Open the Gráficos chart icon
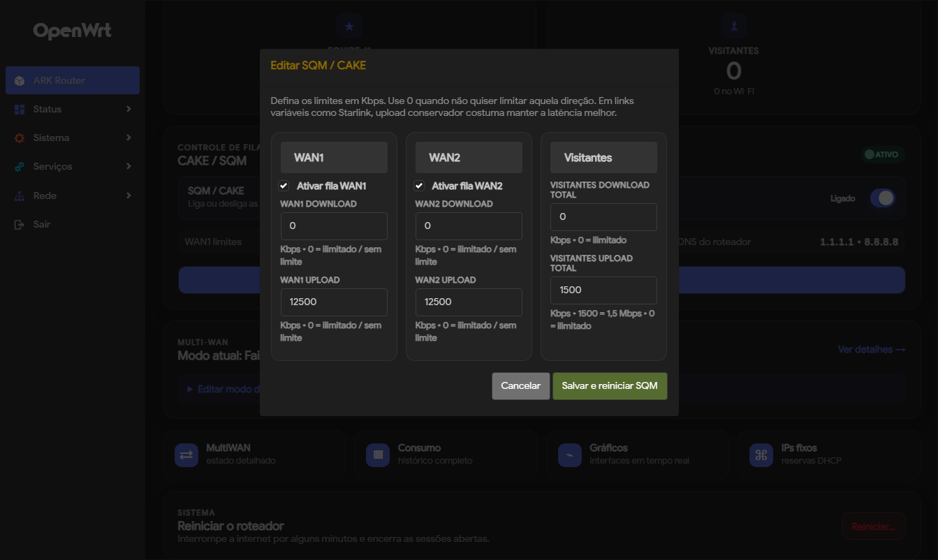 point(570,455)
